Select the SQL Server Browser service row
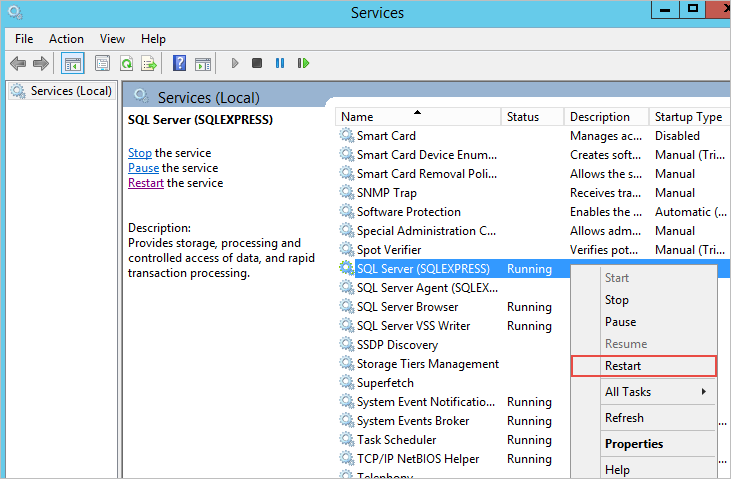Viewport: 731px width, 479px height. [x=407, y=307]
